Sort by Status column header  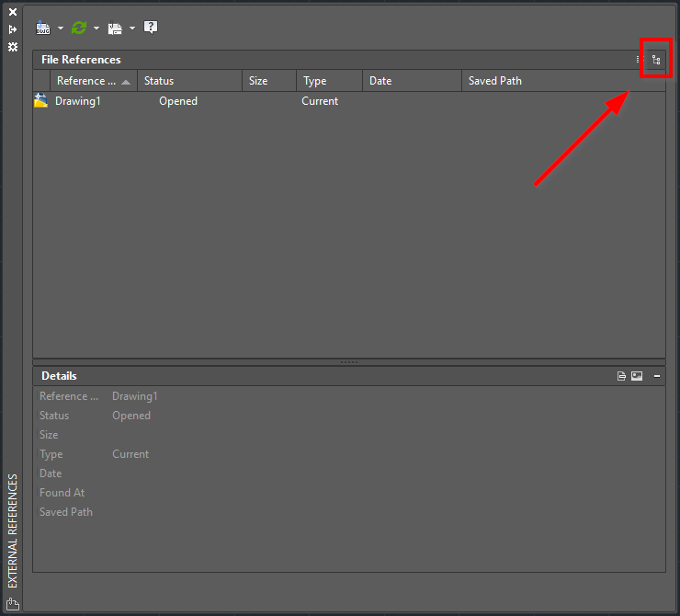tap(189, 81)
